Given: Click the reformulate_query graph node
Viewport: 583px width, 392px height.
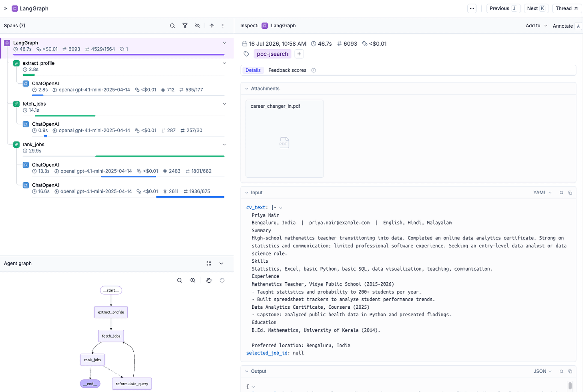Looking at the screenshot, I should click(132, 384).
